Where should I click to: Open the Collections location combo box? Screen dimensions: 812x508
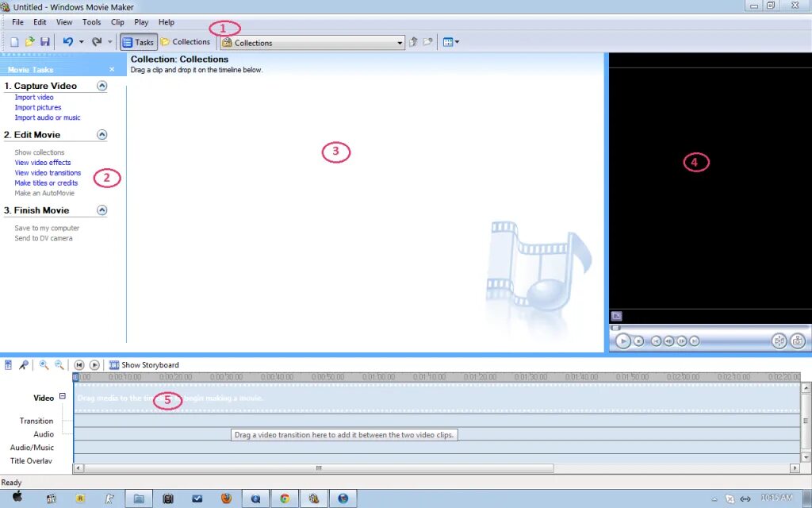(312, 43)
